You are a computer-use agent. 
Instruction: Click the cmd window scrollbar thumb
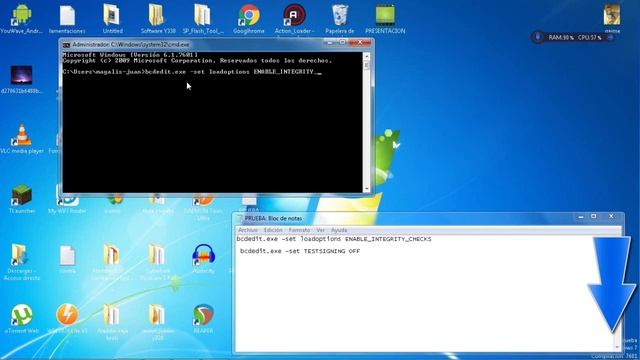coord(367,65)
